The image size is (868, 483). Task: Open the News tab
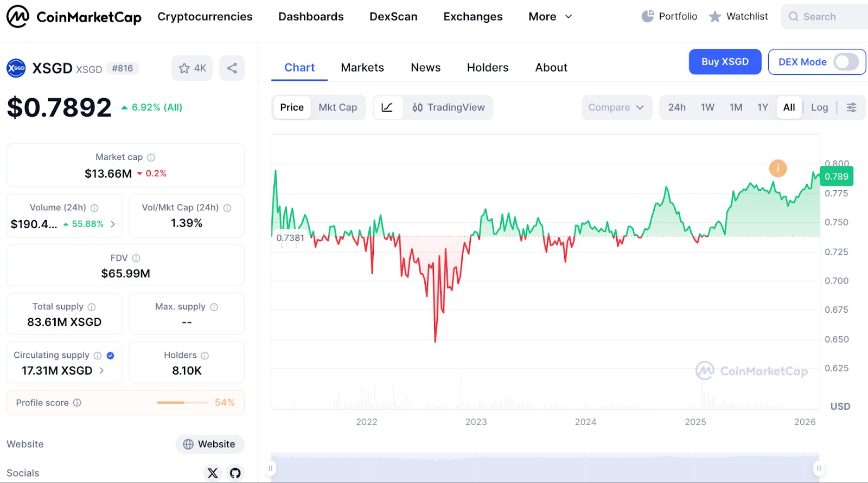click(x=426, y=68)
